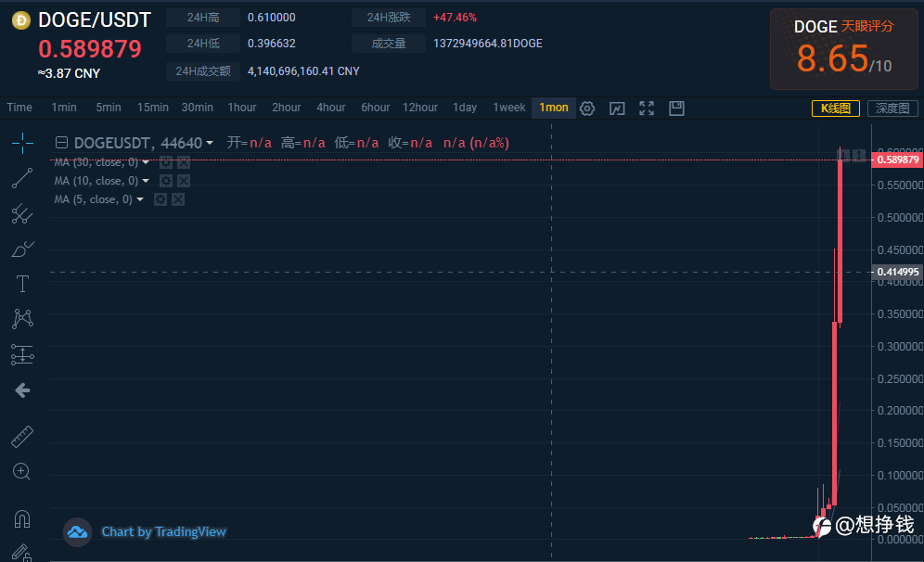
Task: Remove the MA 5 indicator
Action: pyautogui.click(x=178, y=199)
